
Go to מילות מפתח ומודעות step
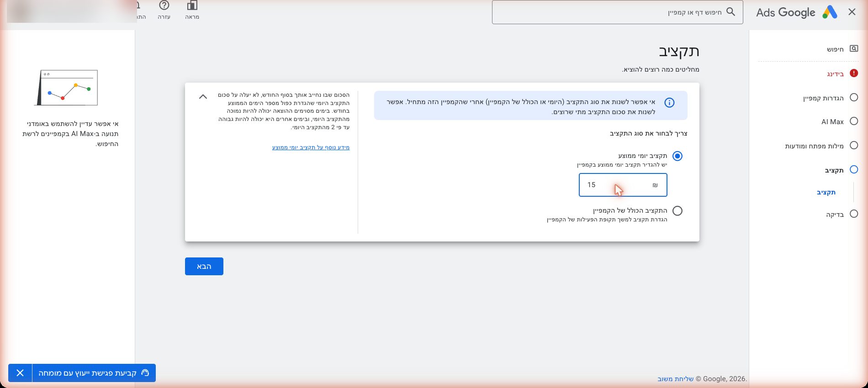814,146
